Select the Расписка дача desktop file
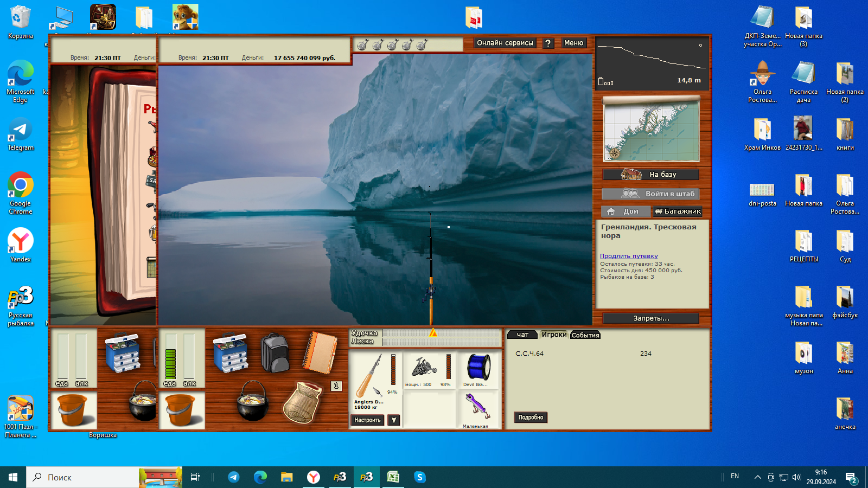868x488 pixels. click(803, 82)
